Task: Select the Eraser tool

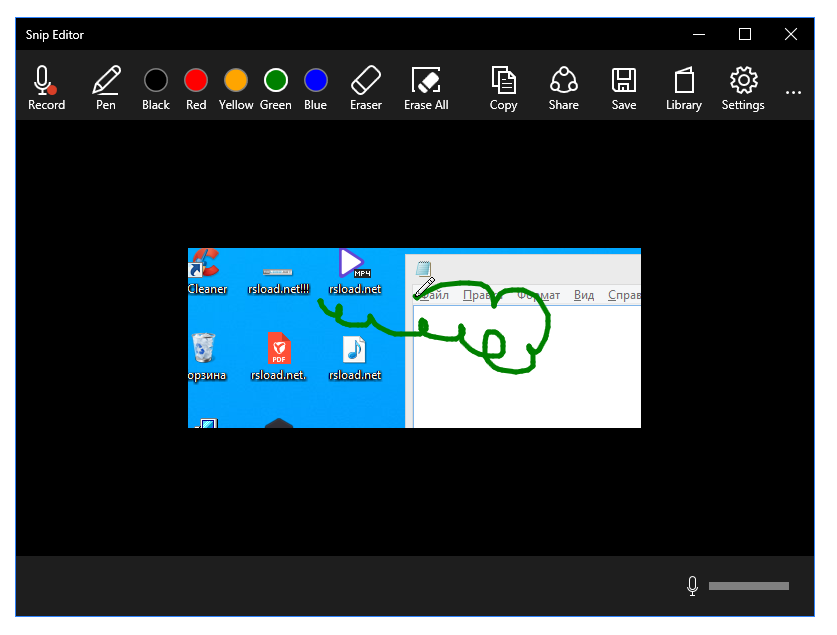Action: [366, 88]
